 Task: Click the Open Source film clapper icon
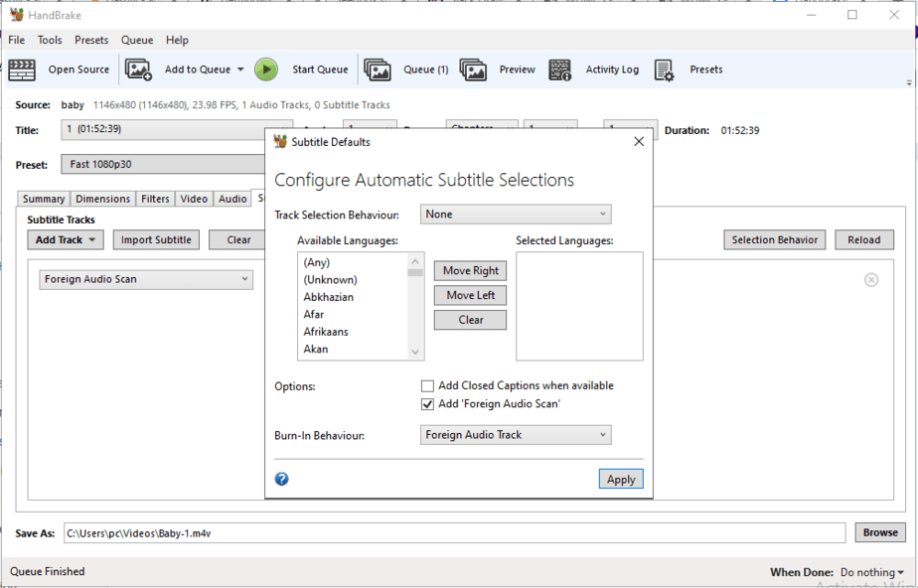22,70
